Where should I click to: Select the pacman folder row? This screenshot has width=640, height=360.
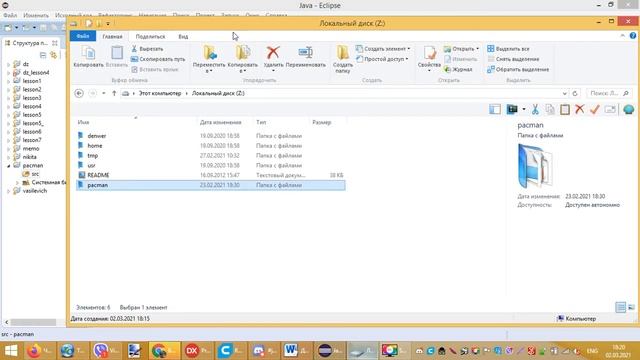(x=211, y=185)
